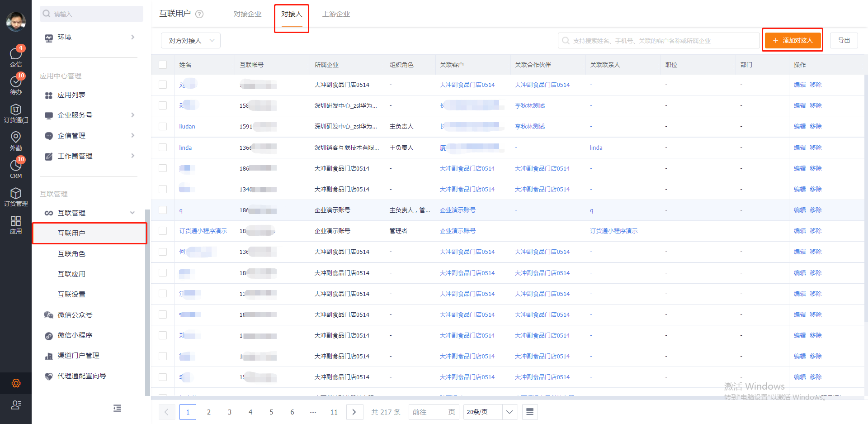Open the 对方对接人 dropdown filter
Viewport: 868px width, 424px height.
coord(191,41)
